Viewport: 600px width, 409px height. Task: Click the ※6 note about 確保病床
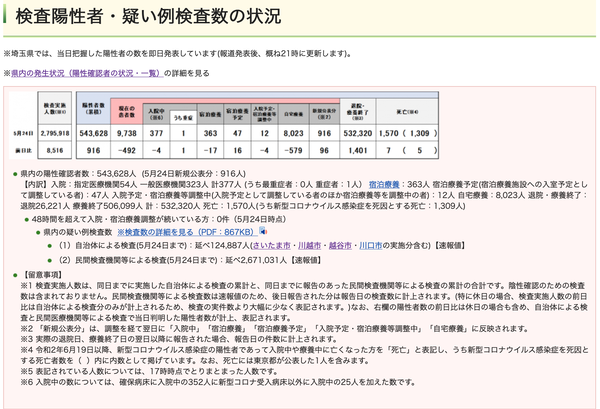[x=218, y=382]
